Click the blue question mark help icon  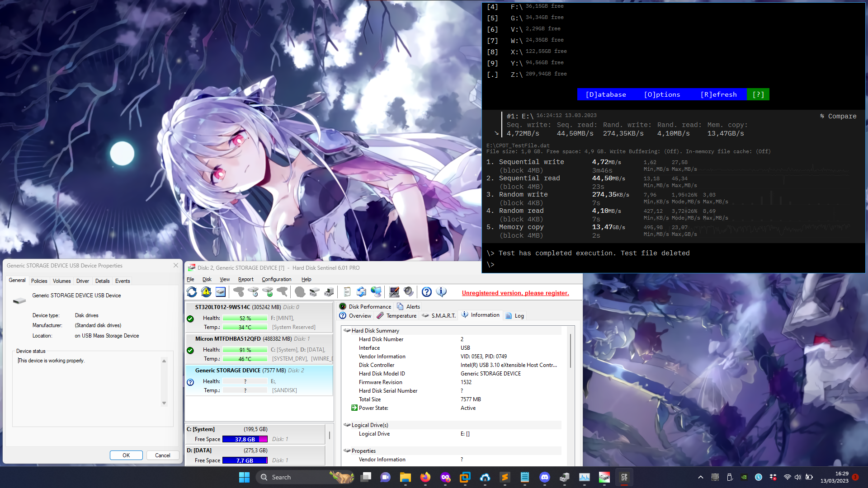427,292
